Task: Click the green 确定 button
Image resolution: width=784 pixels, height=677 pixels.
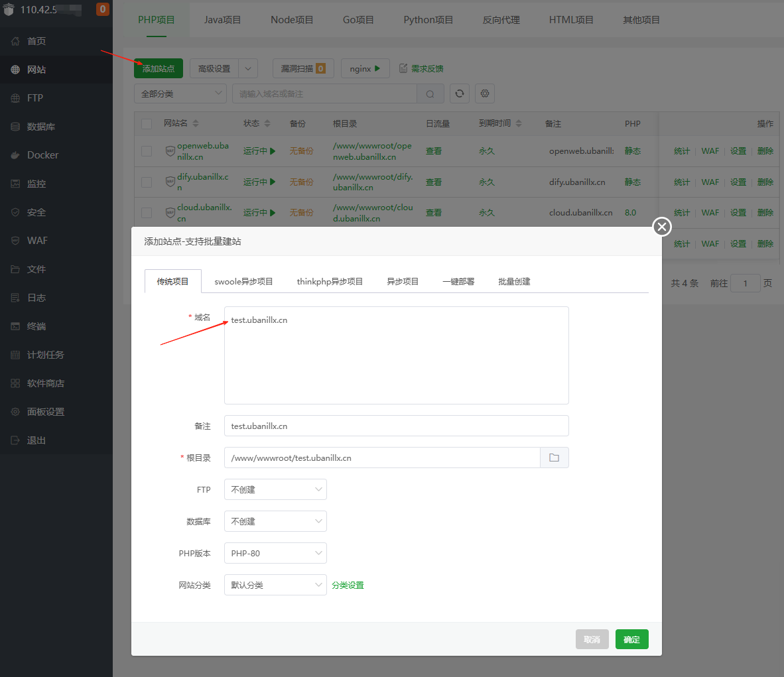Action: tap(631, 639)
